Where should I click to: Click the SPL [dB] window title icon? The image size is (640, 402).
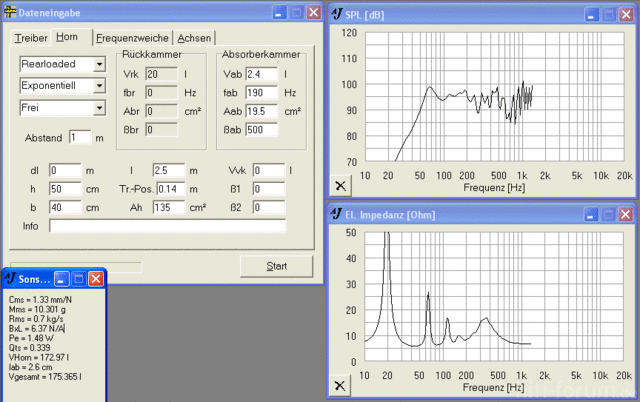[337, 14]
